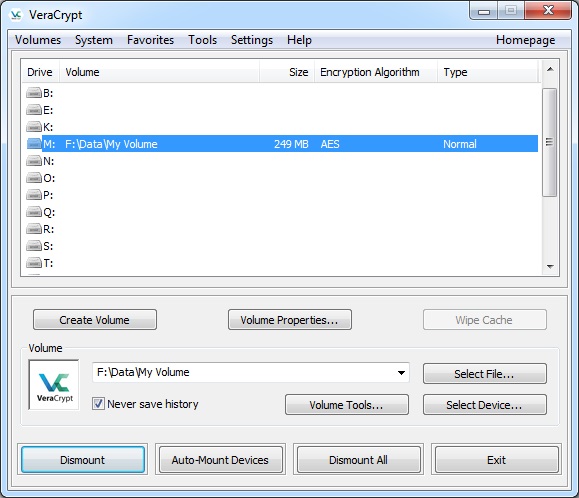Expand the volume path dropdown arrow
Viewport: 579px width, 498px height.
[x=401, y=372]
